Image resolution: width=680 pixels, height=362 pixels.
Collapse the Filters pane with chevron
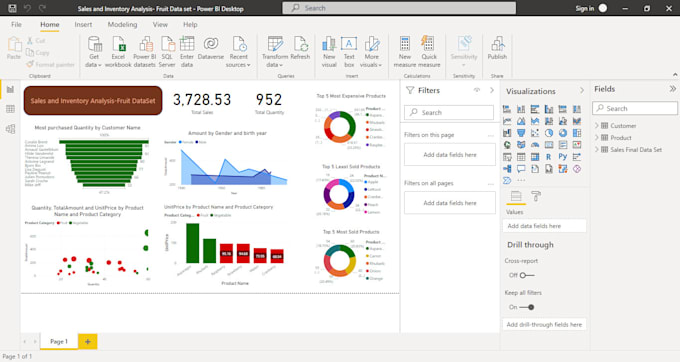[492, 90]
